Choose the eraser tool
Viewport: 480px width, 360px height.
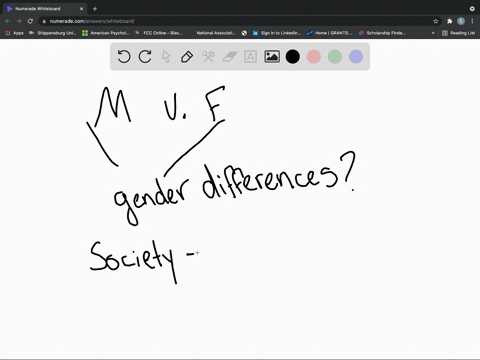point(230,57)
